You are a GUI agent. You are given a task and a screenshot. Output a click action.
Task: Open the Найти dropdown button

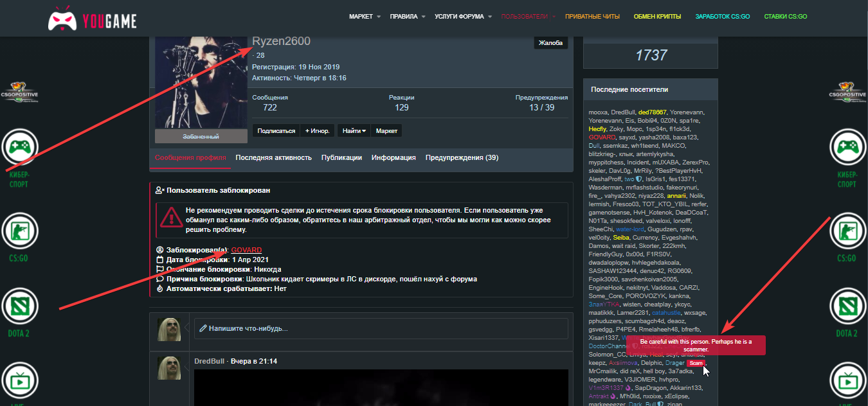click(354, 130)
